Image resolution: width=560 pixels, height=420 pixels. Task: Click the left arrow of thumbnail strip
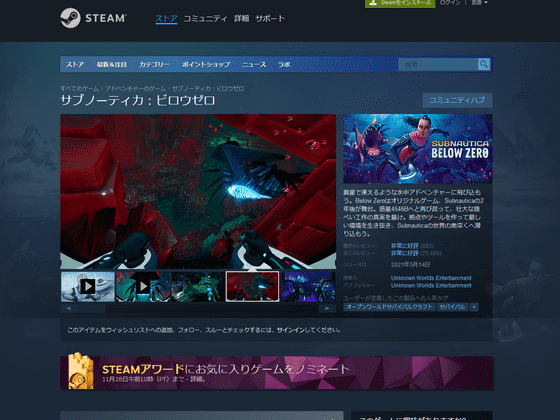click(x=69, y=308)
